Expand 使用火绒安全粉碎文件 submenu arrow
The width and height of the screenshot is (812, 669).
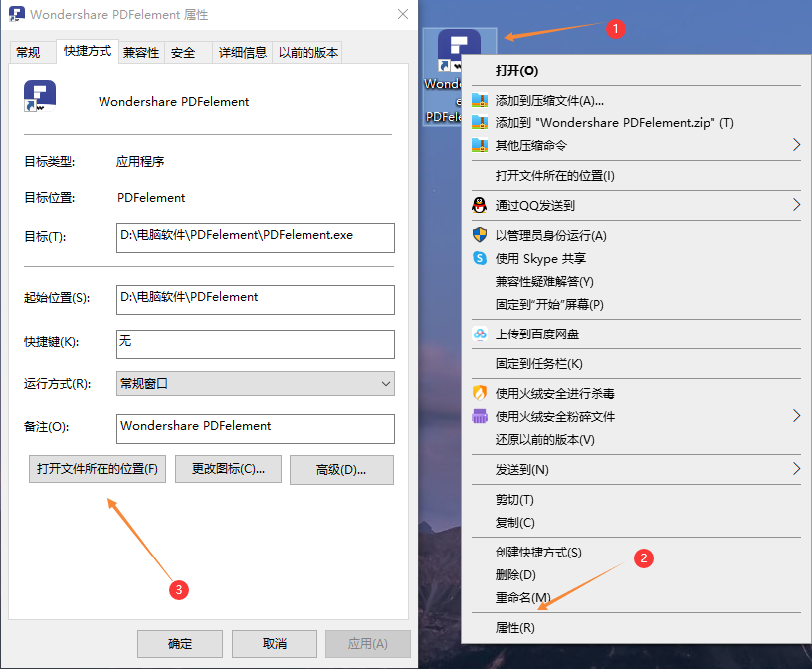tap(796, 415)
